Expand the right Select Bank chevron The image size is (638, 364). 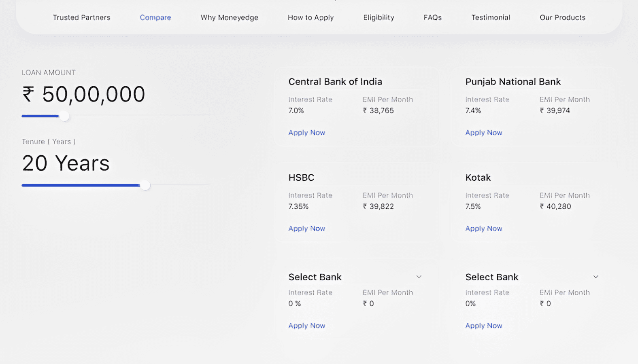click(595, 277)
